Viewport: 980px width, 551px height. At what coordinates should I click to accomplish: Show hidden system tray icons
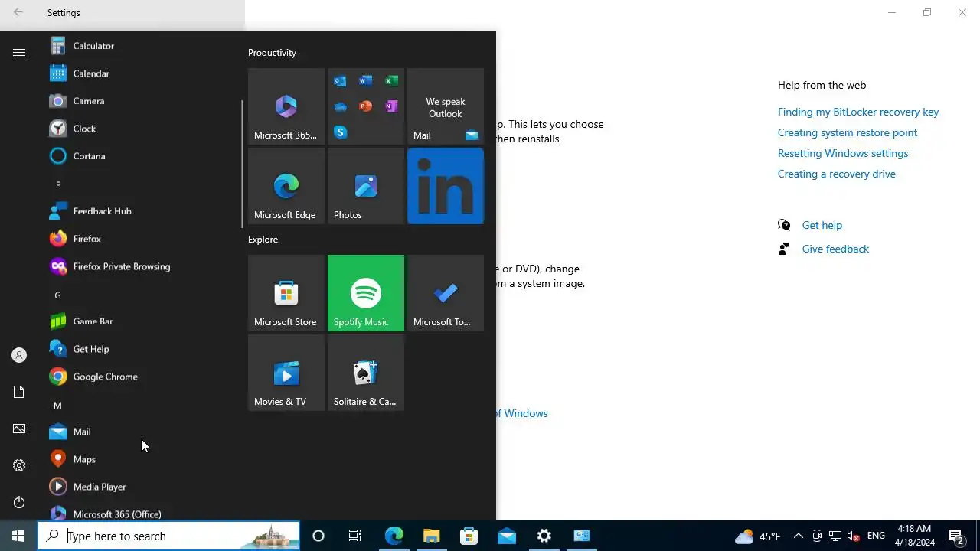coord(798,536)
